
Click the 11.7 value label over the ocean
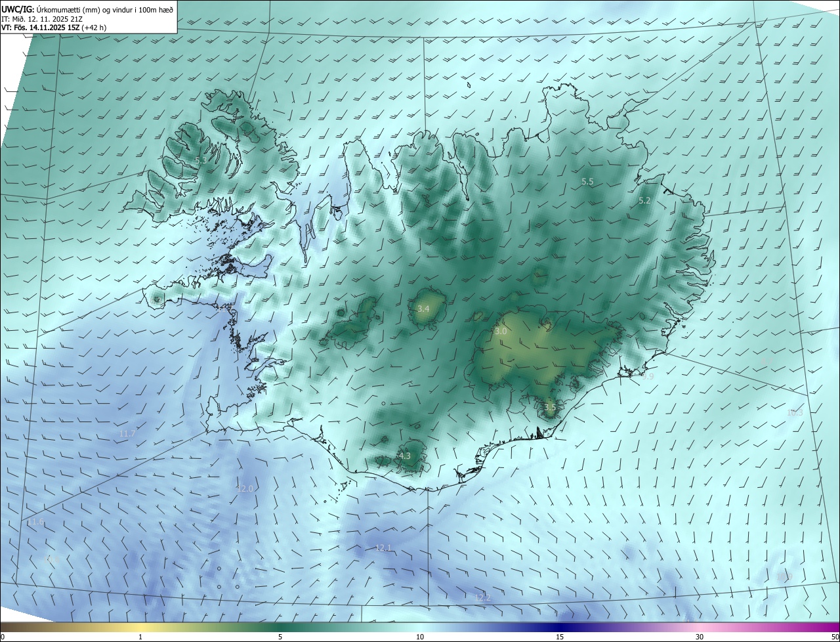(127, 434)
